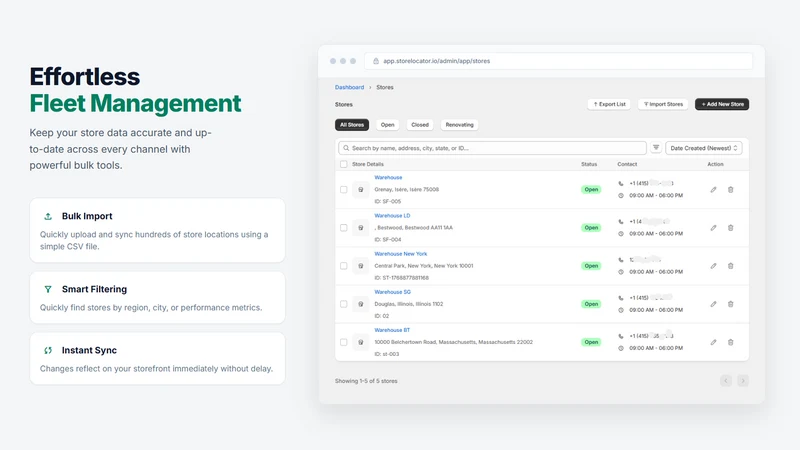Remove Warehouse SG via trash icon
The width and height of the screenshot is (800, 450).
point(731,304)
